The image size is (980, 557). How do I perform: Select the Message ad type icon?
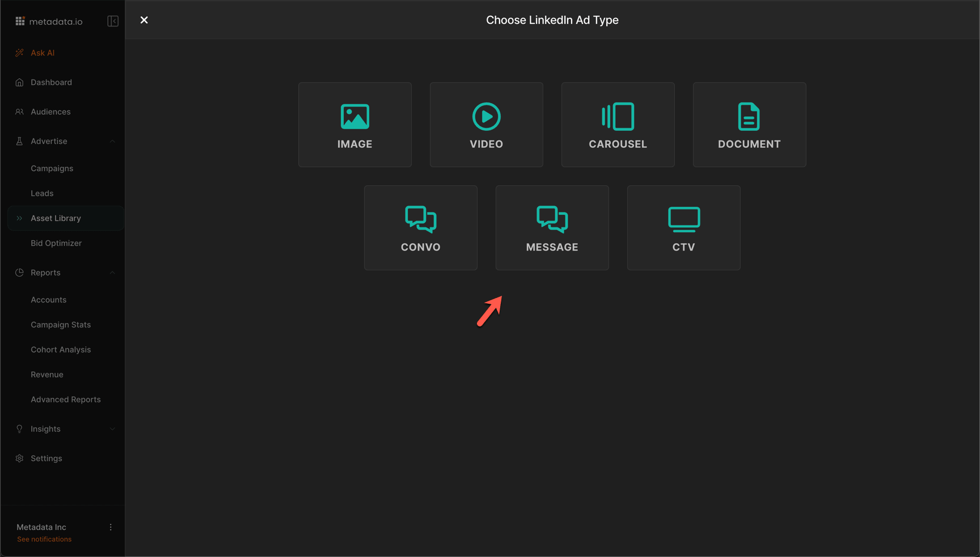click(552, 220)
